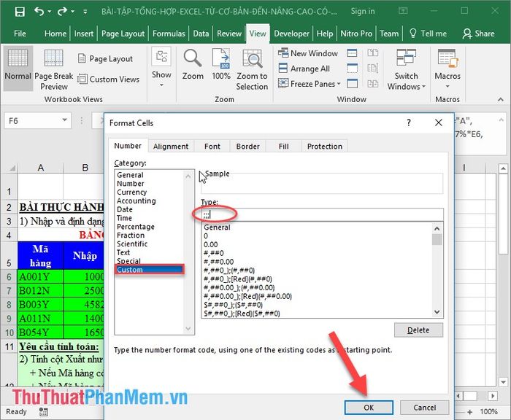Click the Save icon in title bar

[20, 12]
